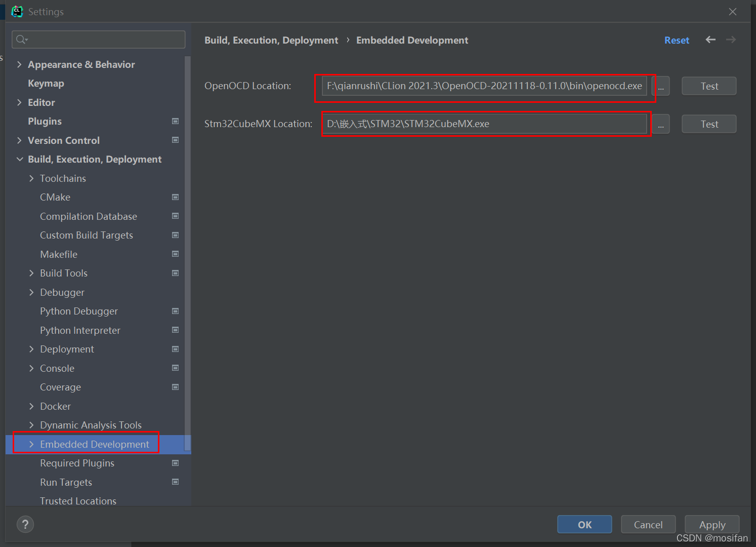Click project-level icon beside Python Debugger
The image size is (756, 547).
click(x=176, y=311)
